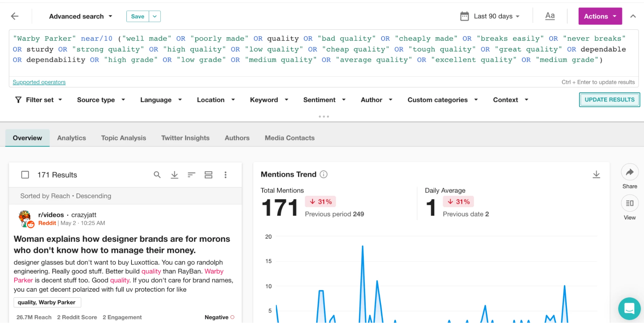Expand the Location filter
Screen dimensions: 644x323
(x=216, y=100)
